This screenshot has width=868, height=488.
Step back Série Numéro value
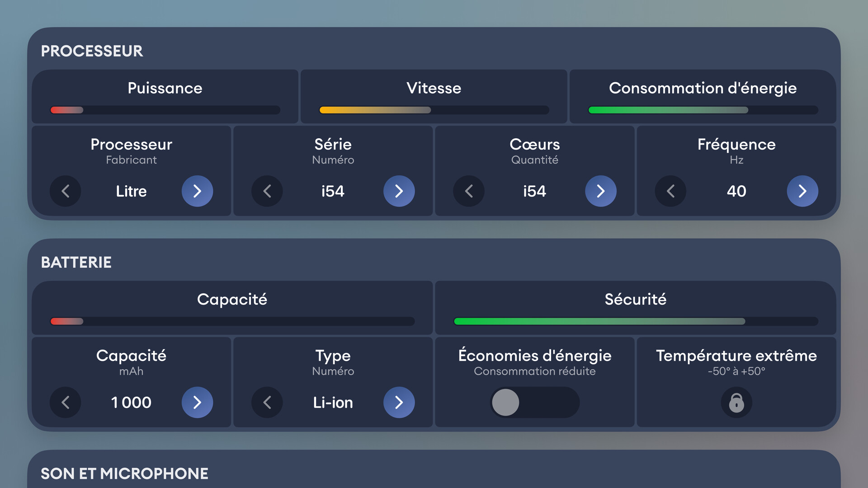267,191
